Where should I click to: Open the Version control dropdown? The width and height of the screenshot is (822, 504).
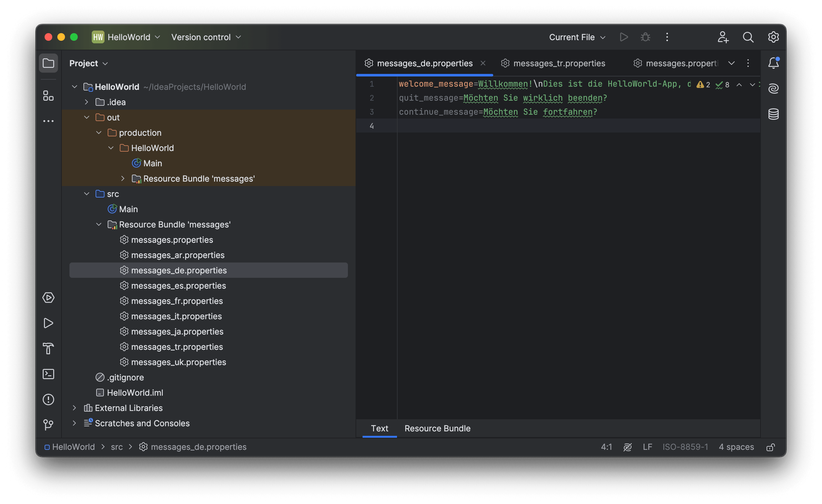[x=206, y=37]
